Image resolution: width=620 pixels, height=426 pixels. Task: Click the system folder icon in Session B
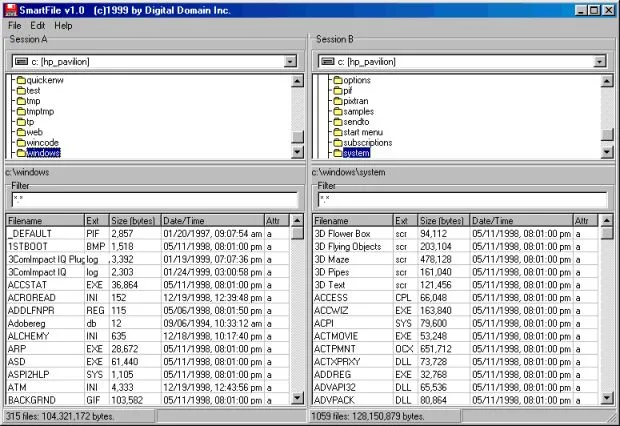[x=335, y=153]
